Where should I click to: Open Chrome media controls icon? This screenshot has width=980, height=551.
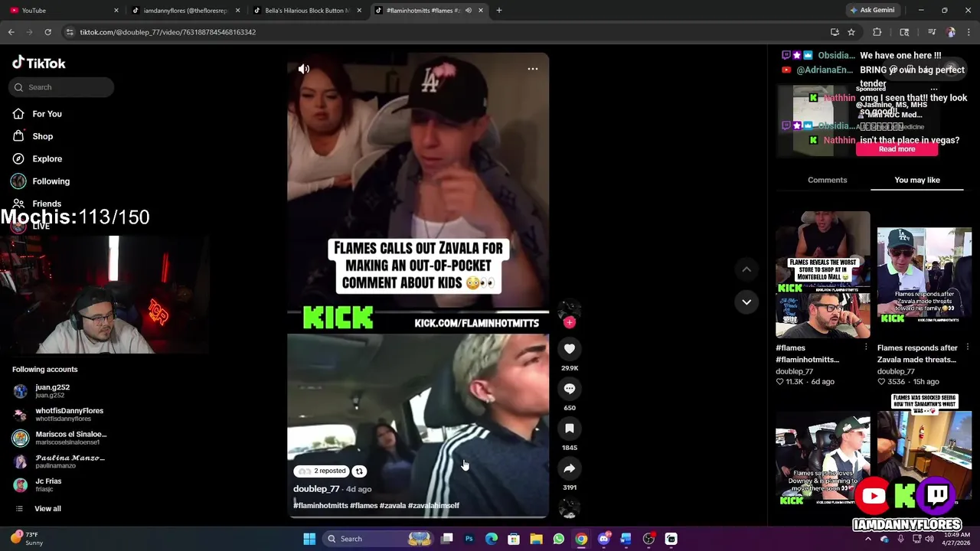tap(932, 32)
